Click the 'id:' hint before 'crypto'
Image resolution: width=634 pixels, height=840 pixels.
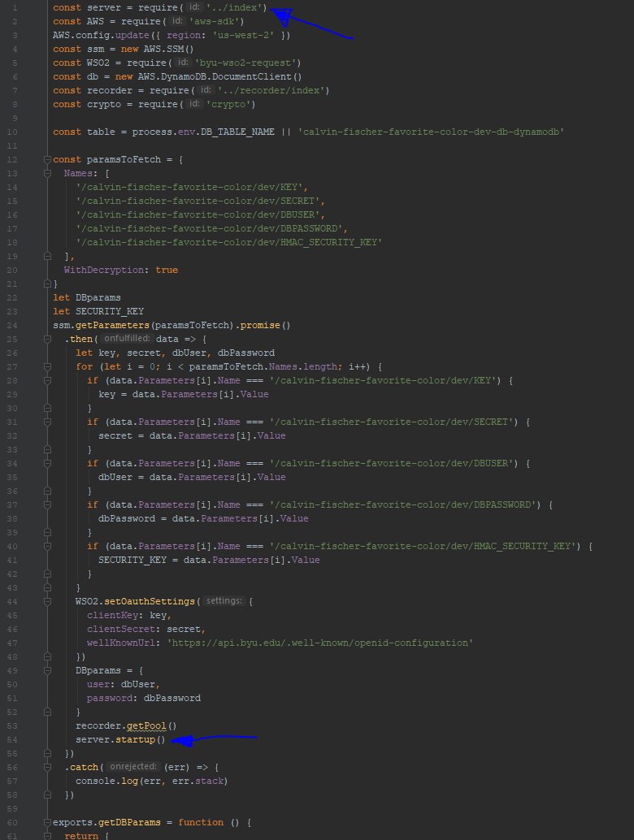coord(194,104)
